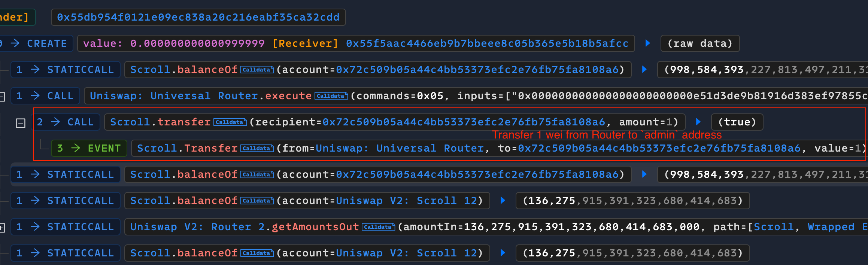This screenshot has width=868, height=265.
Task: Open the to= address in Transfer event
Action: point(659,148)
